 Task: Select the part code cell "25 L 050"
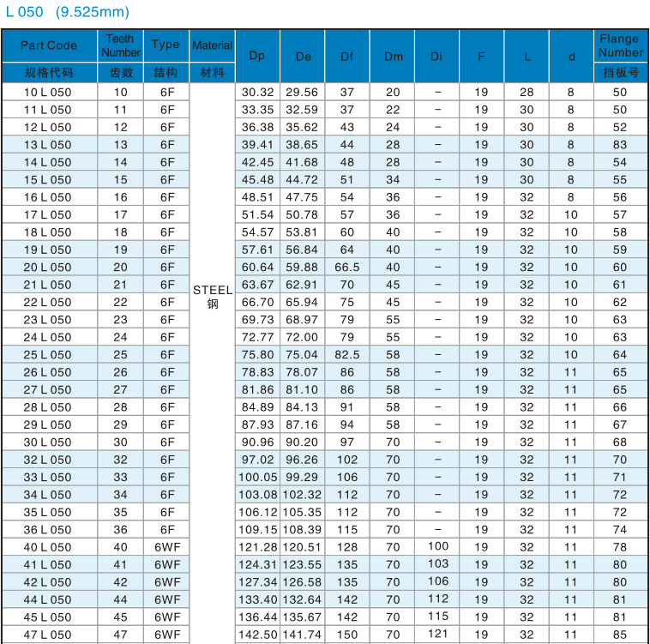click(x=48, y=354)
